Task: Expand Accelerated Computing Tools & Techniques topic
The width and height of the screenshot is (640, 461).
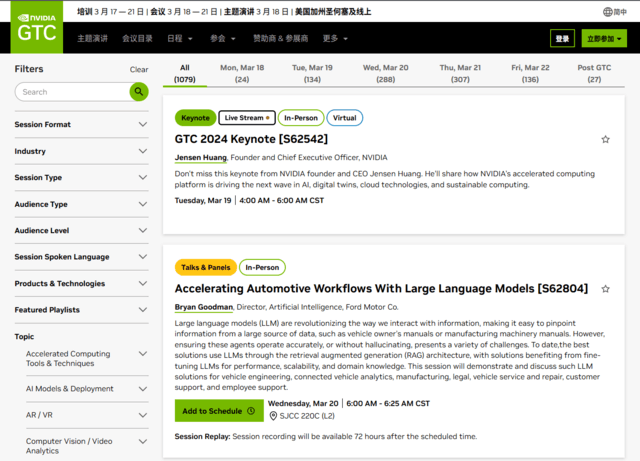Action: [142, 359]
